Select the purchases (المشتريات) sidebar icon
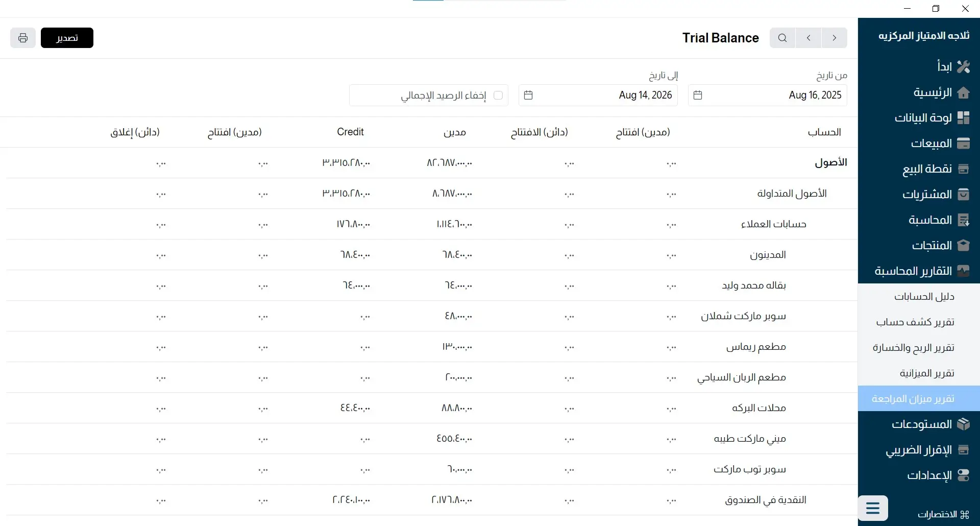The width and height of the screenshot is (980, 526). pos(963,195)
